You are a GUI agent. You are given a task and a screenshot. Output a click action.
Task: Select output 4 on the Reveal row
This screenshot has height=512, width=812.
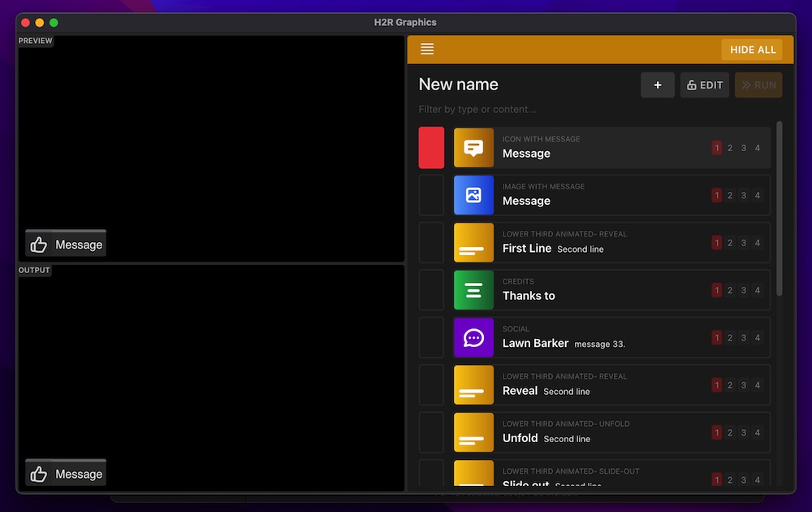[757, 385]
